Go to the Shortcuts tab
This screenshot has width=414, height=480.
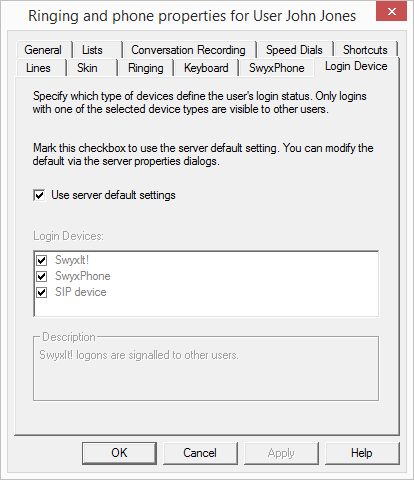(x=365, y=50)
